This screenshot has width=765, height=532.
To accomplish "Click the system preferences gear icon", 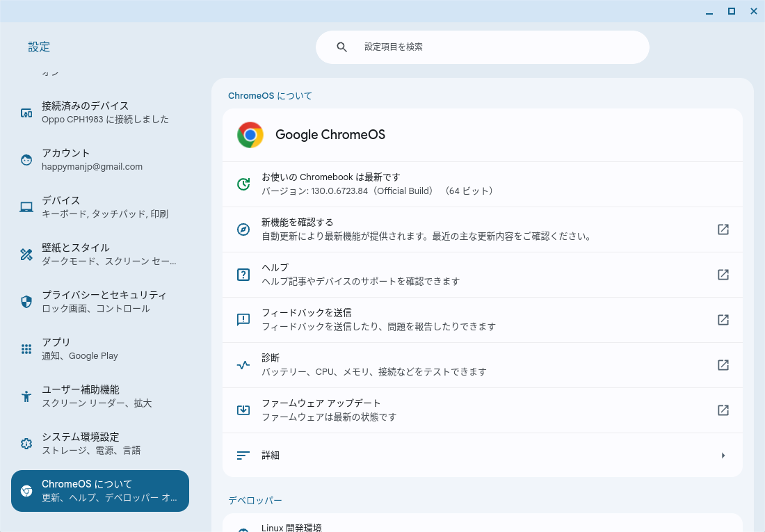I will tap(26, 443).
